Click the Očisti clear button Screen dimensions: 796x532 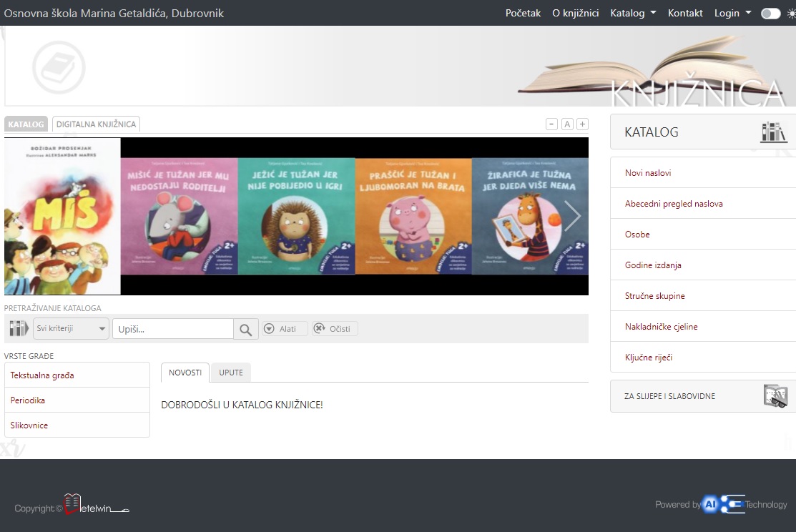coord(335,329)
